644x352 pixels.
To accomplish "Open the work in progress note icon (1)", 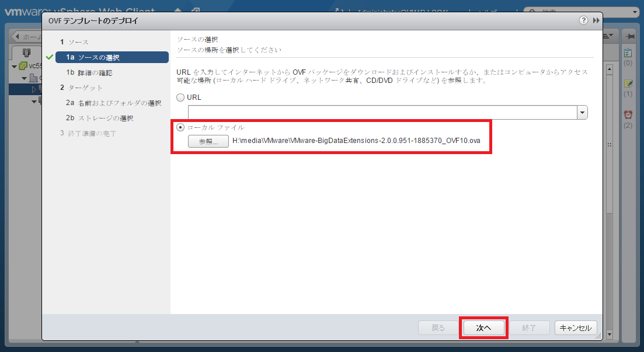I will click(x=628, y=84).
